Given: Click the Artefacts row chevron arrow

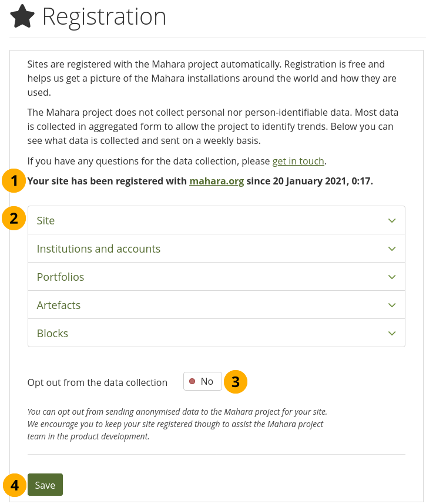Looking at the screenshot, I should [x=392, y=305].
